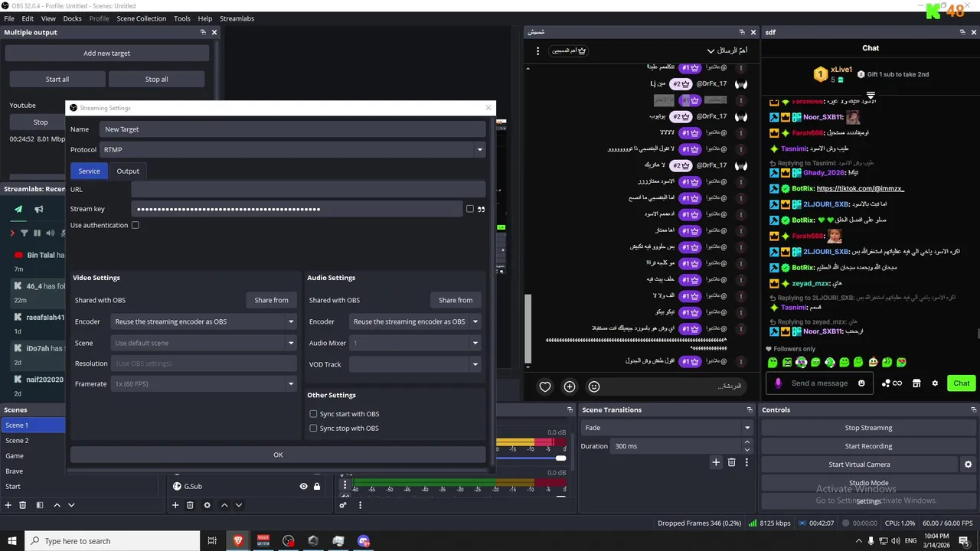Add a new source with plus icon
The height and width of the screenshot is (551, 980).
click(175, 505)
